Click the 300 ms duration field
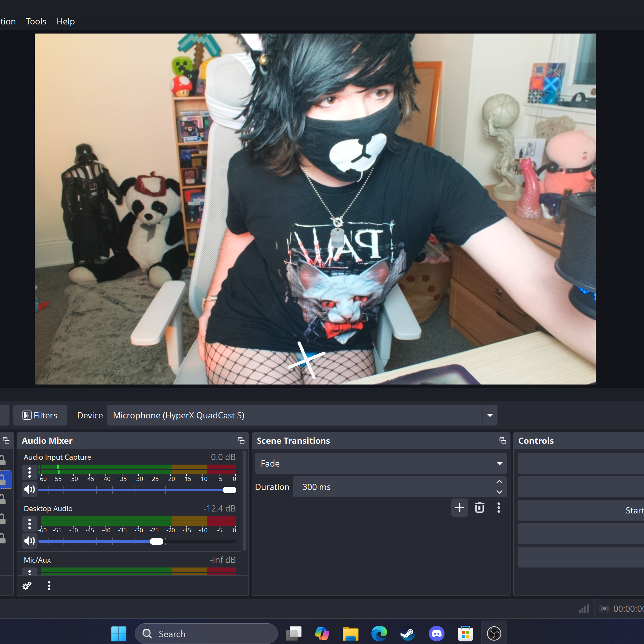The height and width of the screenshot is (644, 644). tap(392, 487)
